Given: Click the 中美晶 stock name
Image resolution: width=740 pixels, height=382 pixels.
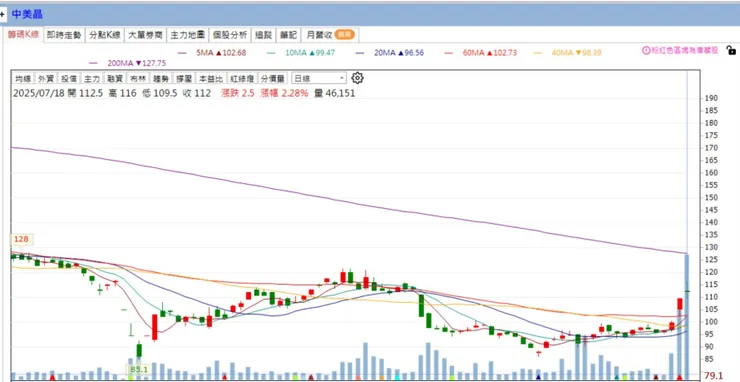Looking at the screenshot, I should 27,14.
